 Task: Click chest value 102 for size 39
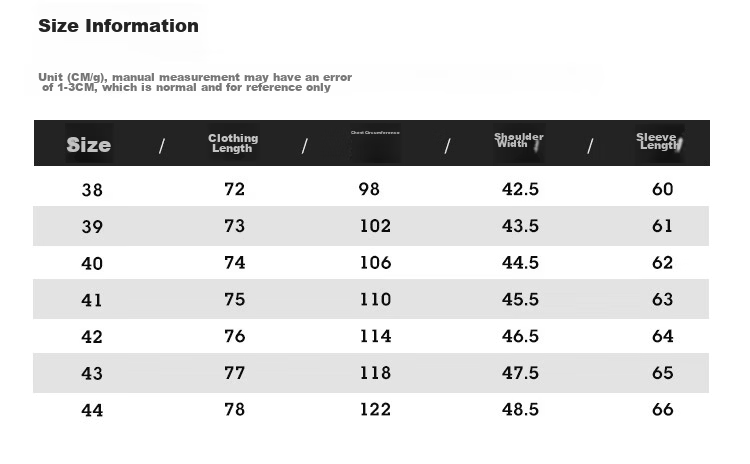375,226
